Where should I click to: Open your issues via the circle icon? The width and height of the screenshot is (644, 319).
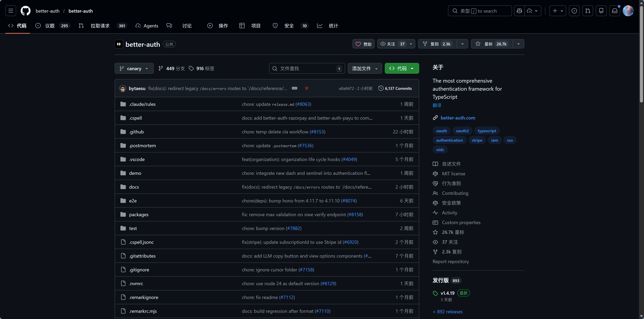click(574, 11)
